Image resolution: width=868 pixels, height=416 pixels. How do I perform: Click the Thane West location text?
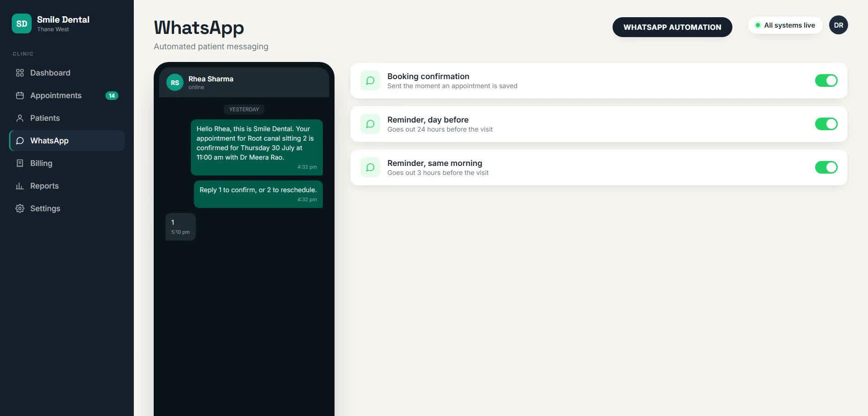click(53, 29)
